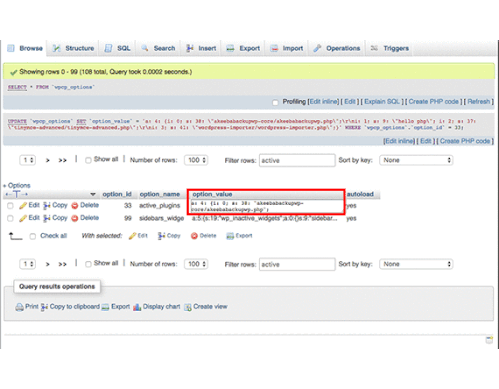Image resolution: width=499 pixels, height=389 pixels.
Task: Click the Operations wrench icon
Action: 317,48
